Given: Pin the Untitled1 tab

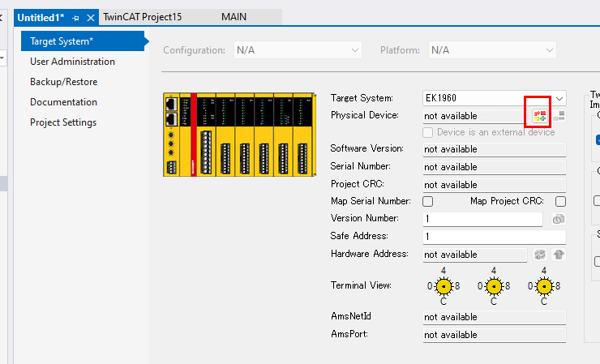Looking at the screenshot, I should 75,18.
